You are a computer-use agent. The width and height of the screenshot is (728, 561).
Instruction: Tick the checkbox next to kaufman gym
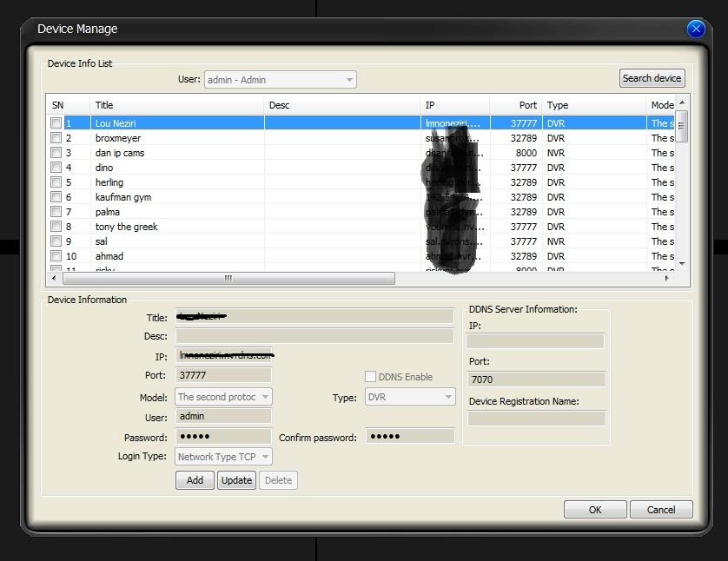coord(56,197)
